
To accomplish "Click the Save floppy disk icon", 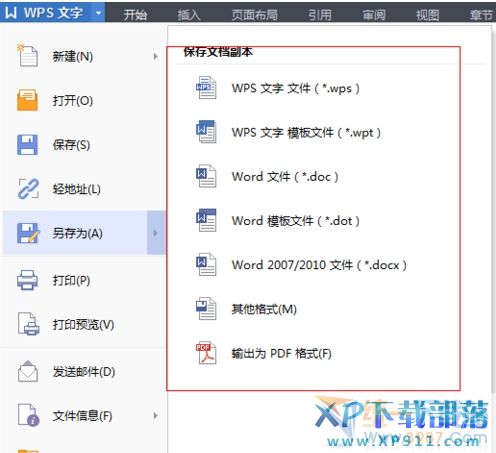I will click(x=27, y=145).
